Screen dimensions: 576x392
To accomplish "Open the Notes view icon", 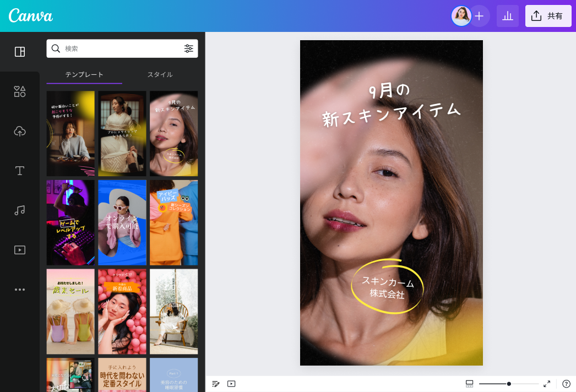I will (x=215, y=384).
